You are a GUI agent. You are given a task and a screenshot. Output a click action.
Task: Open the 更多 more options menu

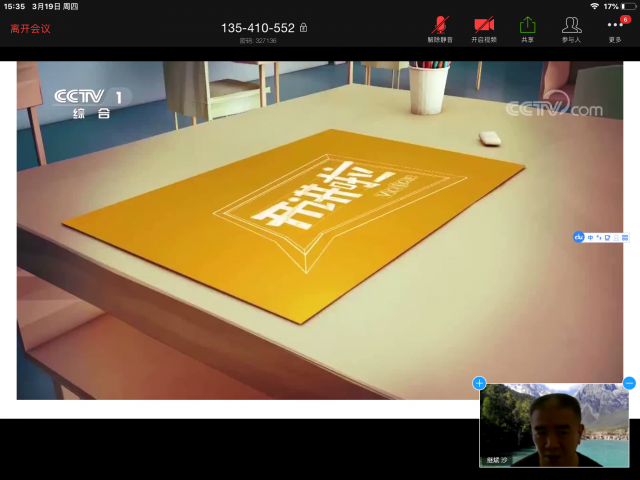tap(615, 29)
